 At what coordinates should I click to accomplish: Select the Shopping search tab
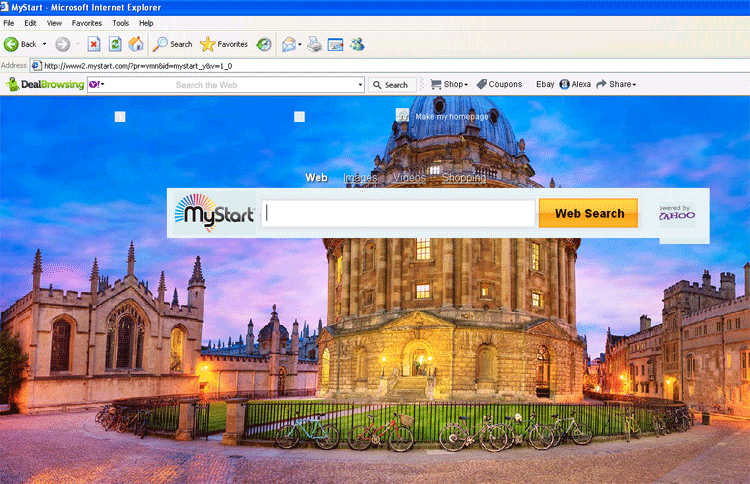pyautogui.click(x=464, y=178)
